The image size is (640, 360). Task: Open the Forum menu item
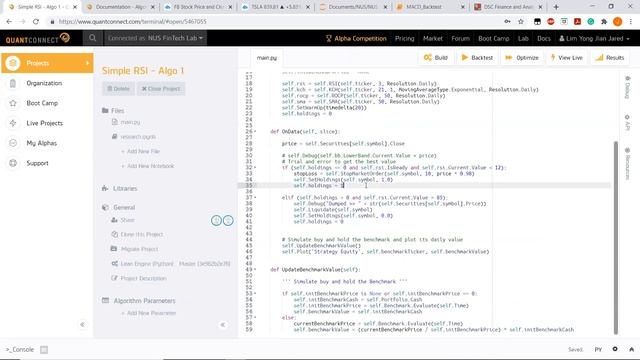tap(460, 38)
